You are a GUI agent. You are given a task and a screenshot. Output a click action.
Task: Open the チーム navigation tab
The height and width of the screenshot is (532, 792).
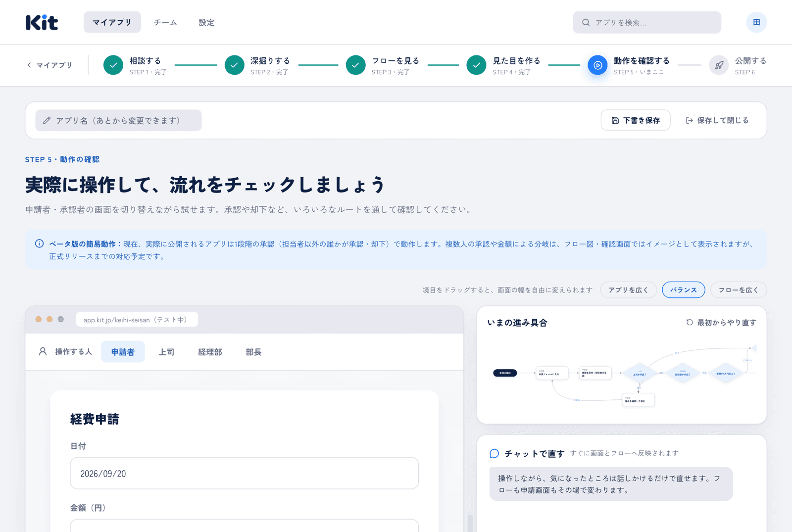point(165,22)
